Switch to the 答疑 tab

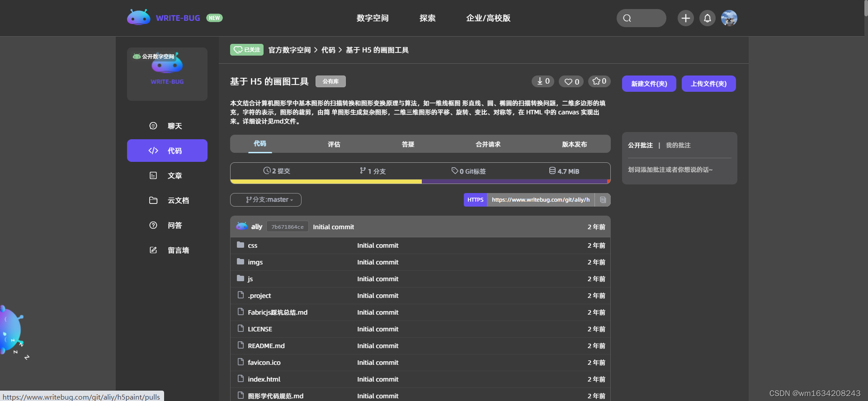(x=408, y=144)
